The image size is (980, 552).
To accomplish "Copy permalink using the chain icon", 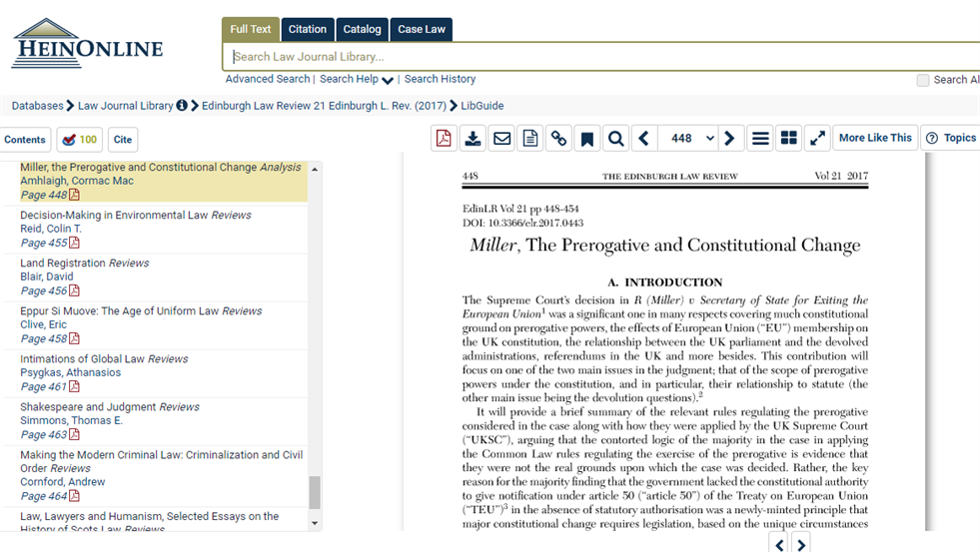I will [x=558, y=138].
